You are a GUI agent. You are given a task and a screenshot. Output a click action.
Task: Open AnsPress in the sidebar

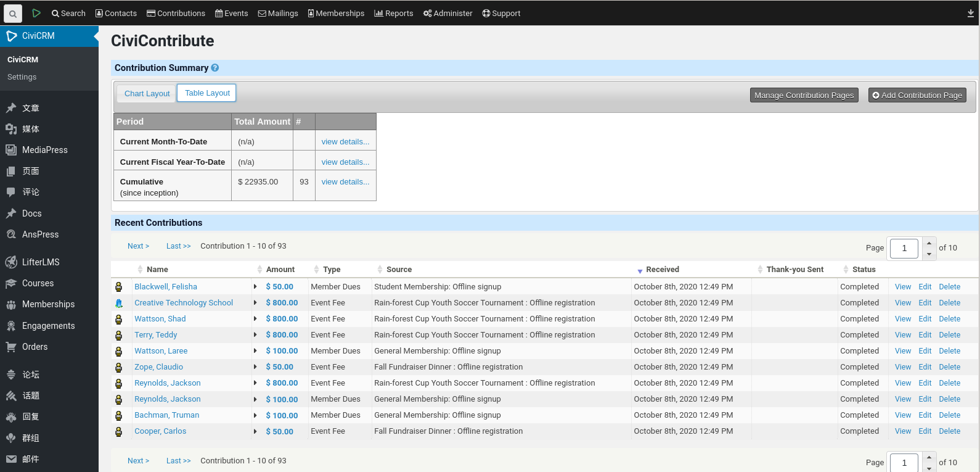[x=40, y=234]
